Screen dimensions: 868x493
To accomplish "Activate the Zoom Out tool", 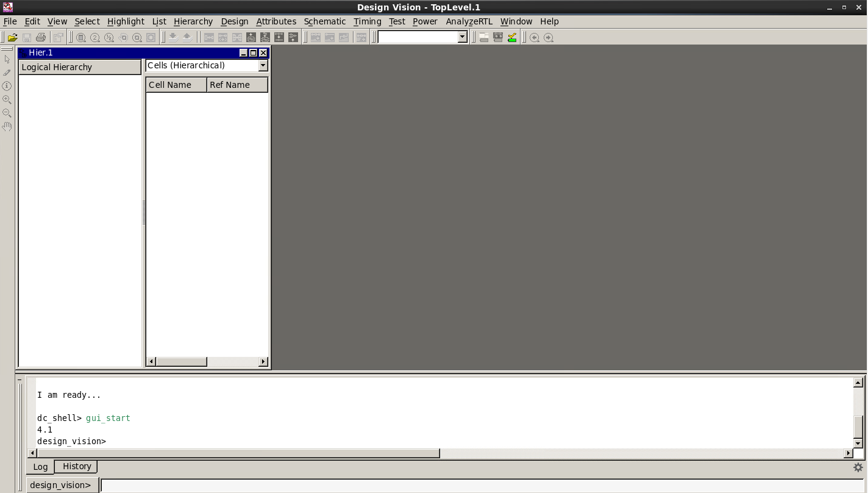I will [x=7, y=113].
